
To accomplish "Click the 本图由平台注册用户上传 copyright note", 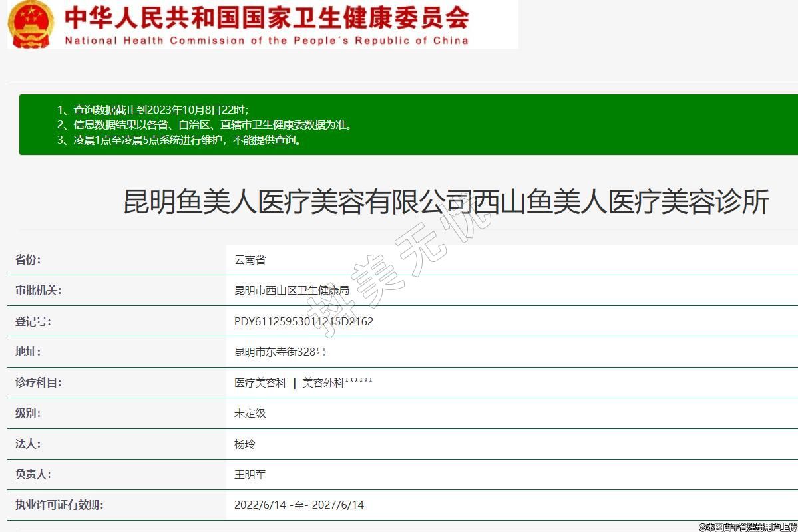I will point(747,527).
